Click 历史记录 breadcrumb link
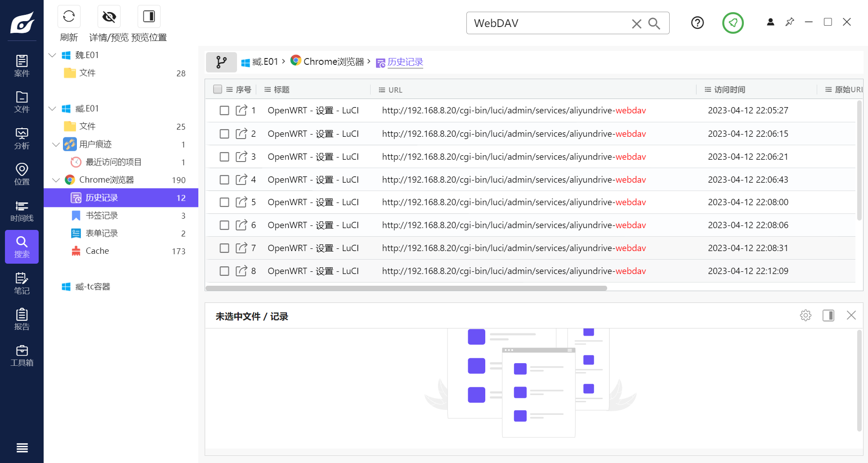This screenshot has width=868, height=463. pyautogui.click(x=405, y=62)
